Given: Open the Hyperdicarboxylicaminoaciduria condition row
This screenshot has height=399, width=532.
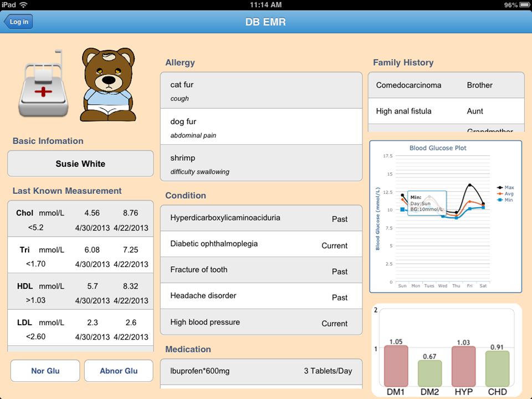Looking at the screenshot, I should pyautogui.click(x=261, y=218).
